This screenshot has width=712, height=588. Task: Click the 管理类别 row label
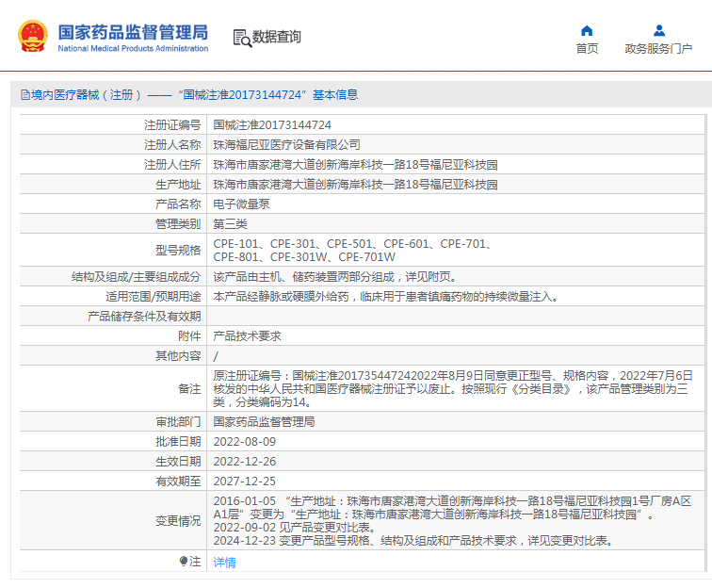coord(178,224)
